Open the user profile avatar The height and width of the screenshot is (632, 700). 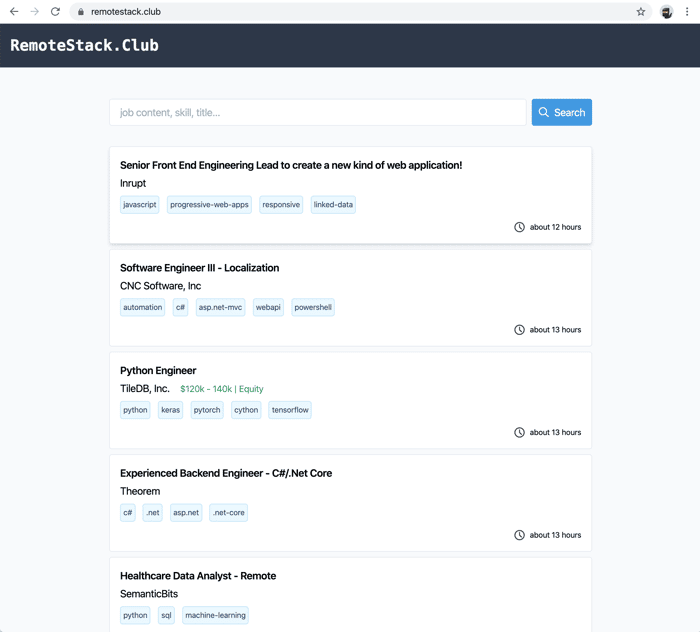coord(667,12)
